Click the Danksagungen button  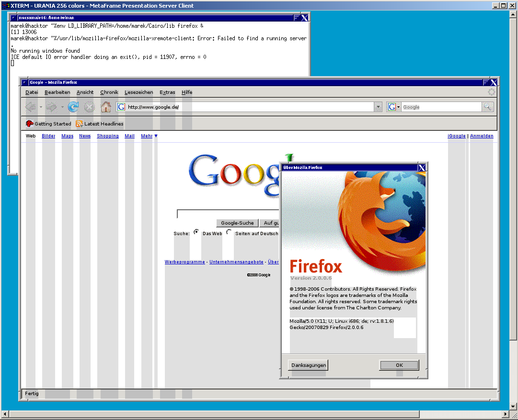309,365
